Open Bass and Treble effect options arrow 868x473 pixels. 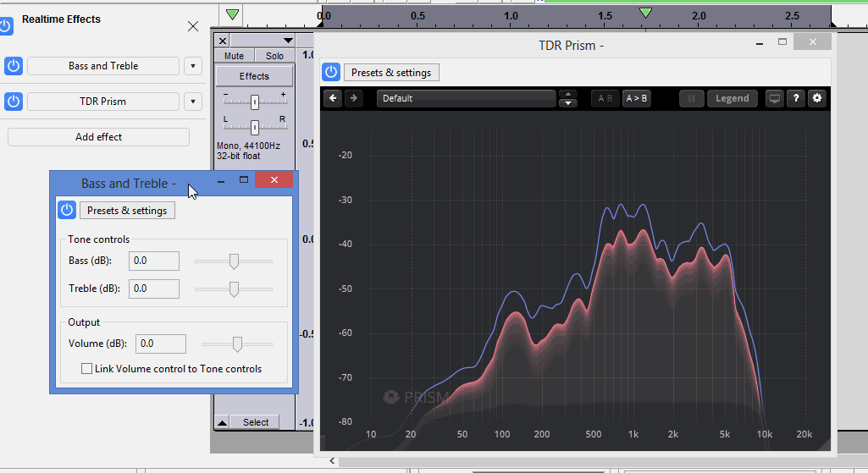pos(192,66)
